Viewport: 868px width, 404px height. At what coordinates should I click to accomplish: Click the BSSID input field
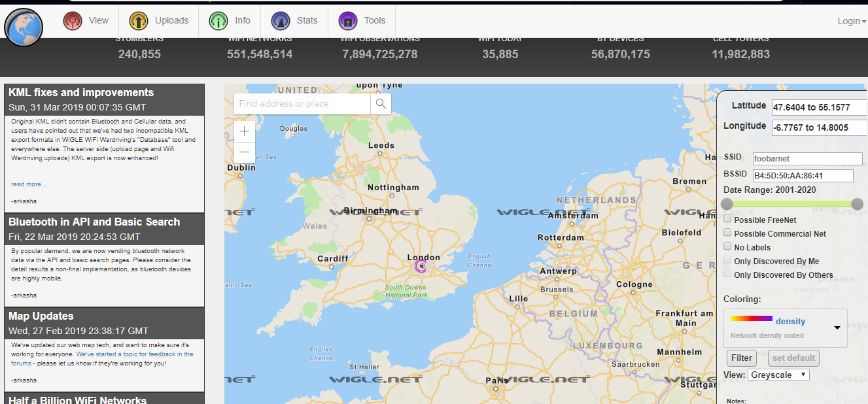tap(803, 175)
